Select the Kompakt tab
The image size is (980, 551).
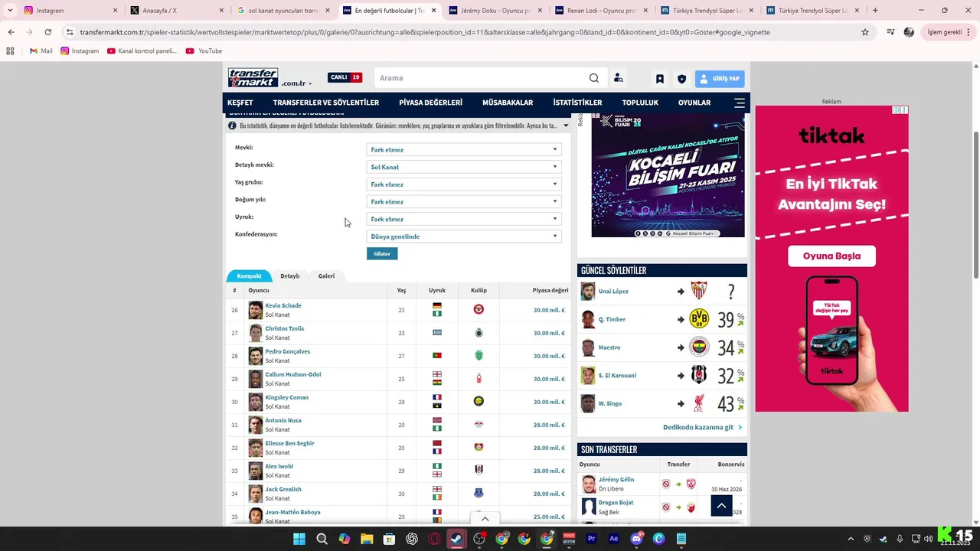click(x=249, y=275)
